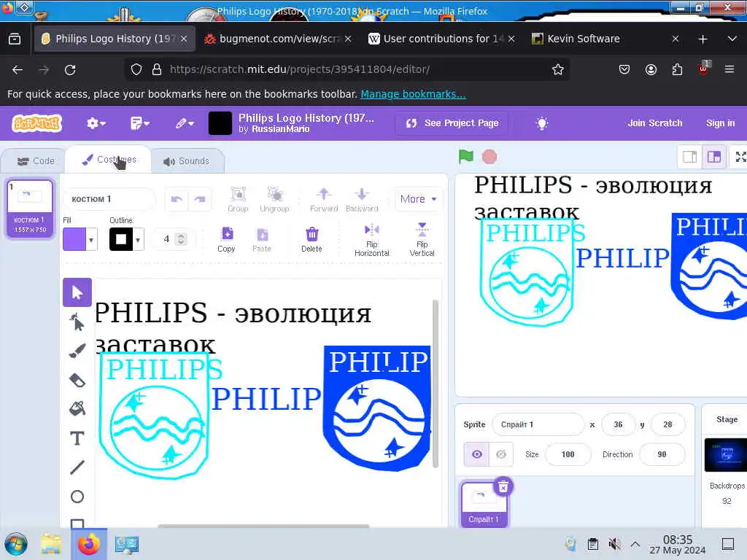Select the костюм 1 costume thumbnail
747x560 pixels.
click(30, 208)
